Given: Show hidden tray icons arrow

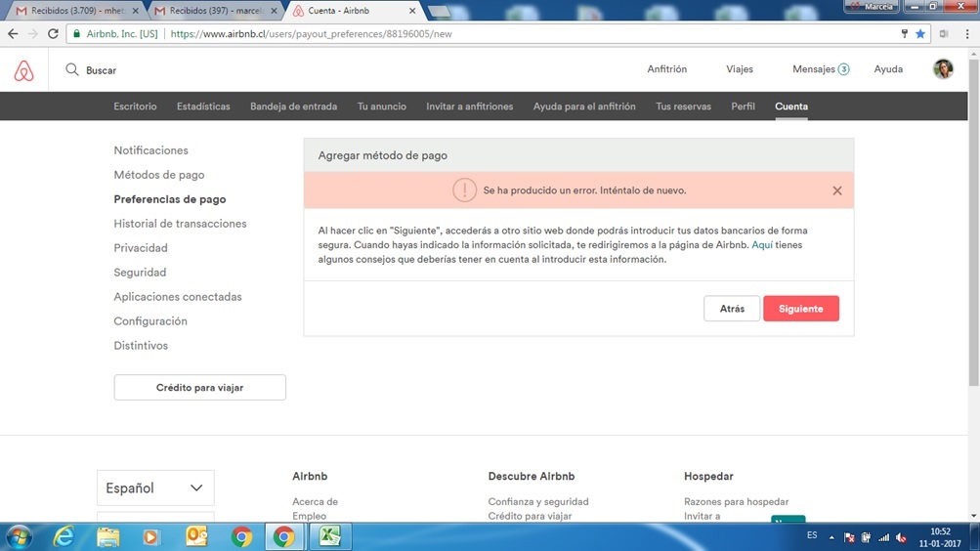Looking at the screenshot, I should [831, 537].
